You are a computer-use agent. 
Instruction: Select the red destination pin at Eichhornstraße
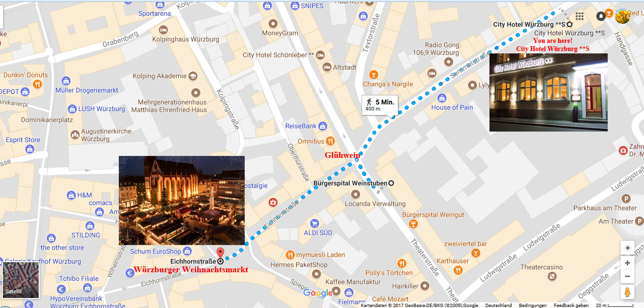coord(220,253)
